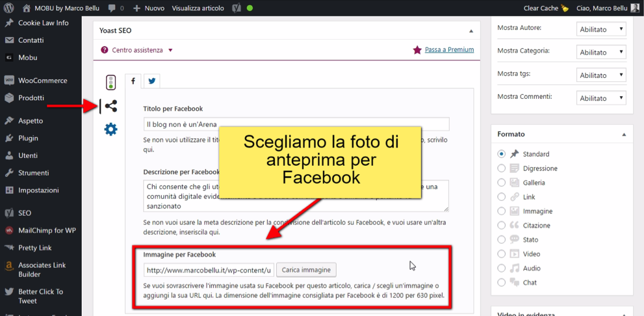Click the Better Click To Tweet bird icon

click(9, 292)
